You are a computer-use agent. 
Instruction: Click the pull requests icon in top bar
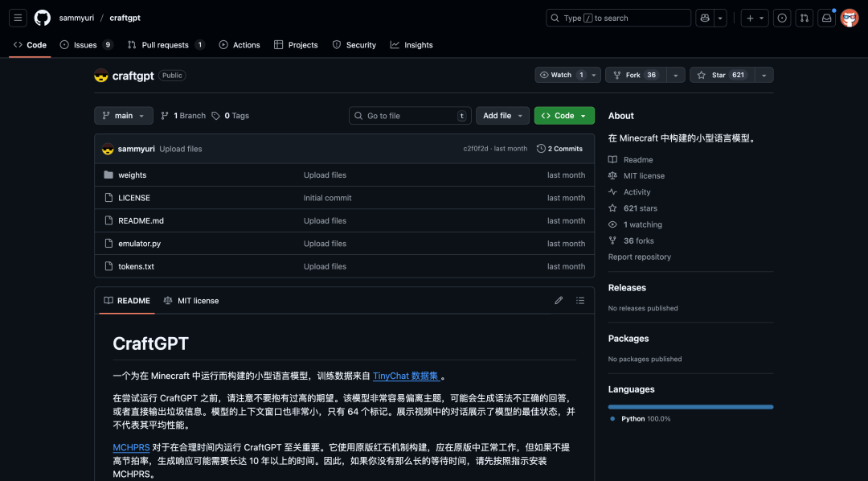804,17
